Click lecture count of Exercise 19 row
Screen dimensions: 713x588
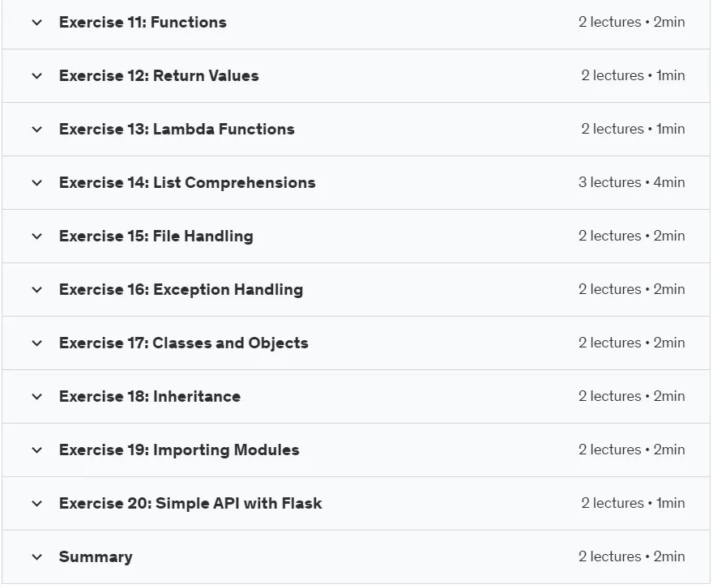(632, 450)
